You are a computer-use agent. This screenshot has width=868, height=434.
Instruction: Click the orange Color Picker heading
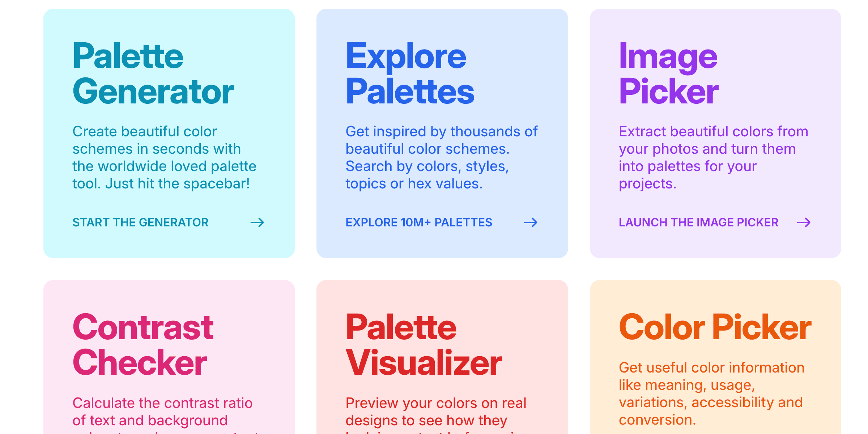coord(715,327)
